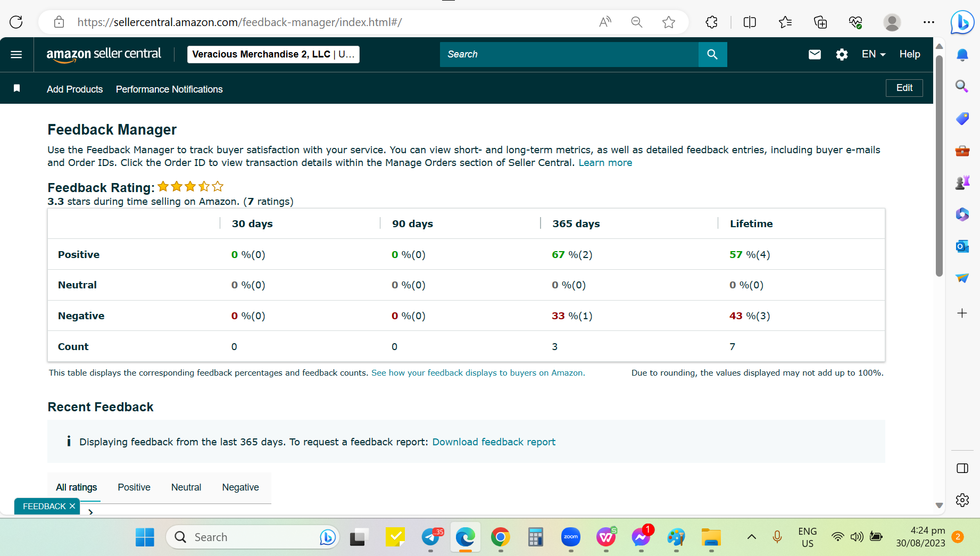This screenshot has width=980, height=556.
Task: Click the Edit button in navigation bar
Action: tap(904, 88)
